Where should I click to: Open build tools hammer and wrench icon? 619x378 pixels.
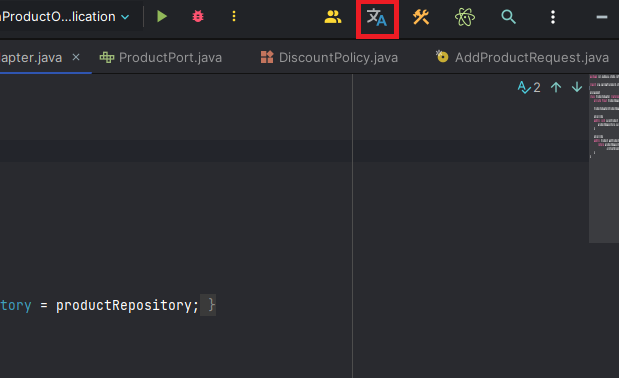coord(421,17)
